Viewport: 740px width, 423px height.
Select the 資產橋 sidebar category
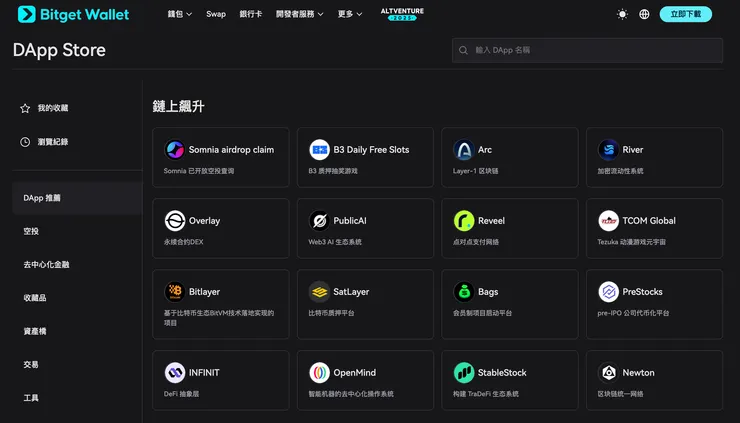pos(35,331)
